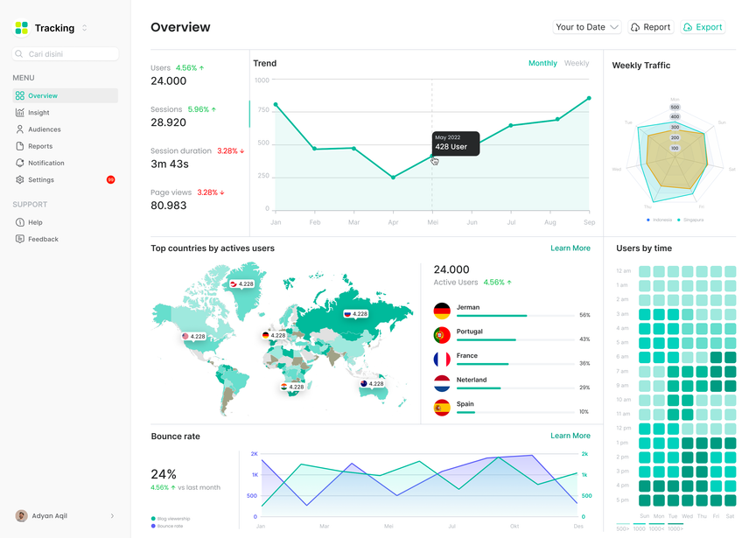756x538 pixels.
Task: Click the Jerman flag icon
Action: [x=442, y=311]
